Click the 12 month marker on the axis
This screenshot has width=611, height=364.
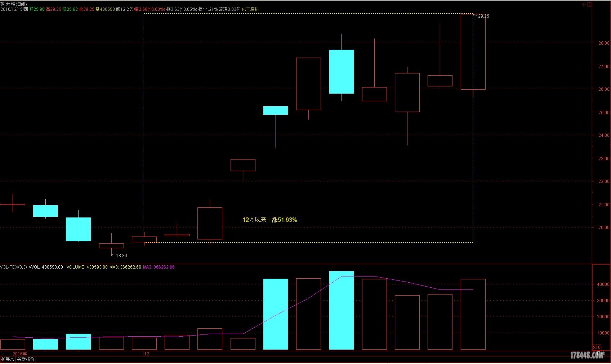(x=147, y=354)
